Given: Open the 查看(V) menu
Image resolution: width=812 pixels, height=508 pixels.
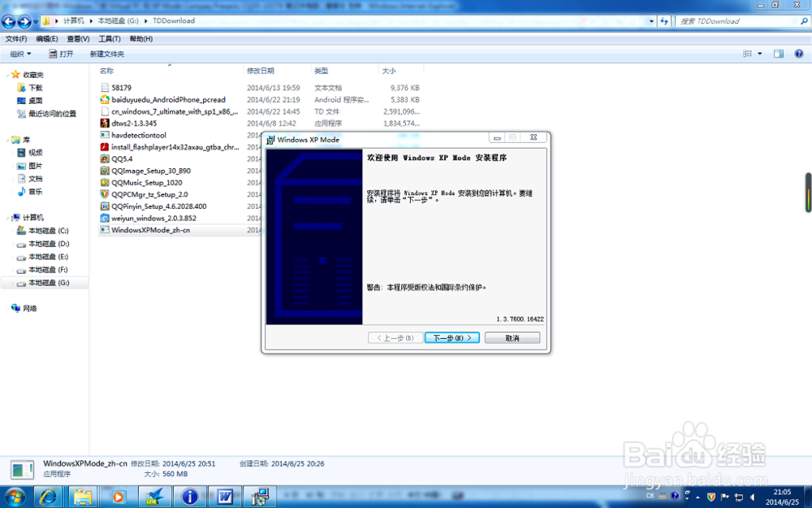Looking at the screenshot, I should pyautogui.click(x=78, y=39).
